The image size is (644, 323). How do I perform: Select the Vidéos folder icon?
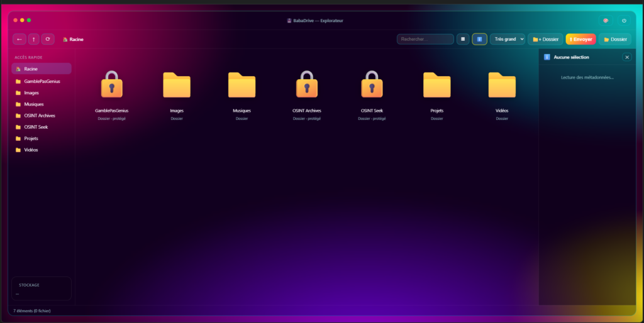(x=502, y=85)
